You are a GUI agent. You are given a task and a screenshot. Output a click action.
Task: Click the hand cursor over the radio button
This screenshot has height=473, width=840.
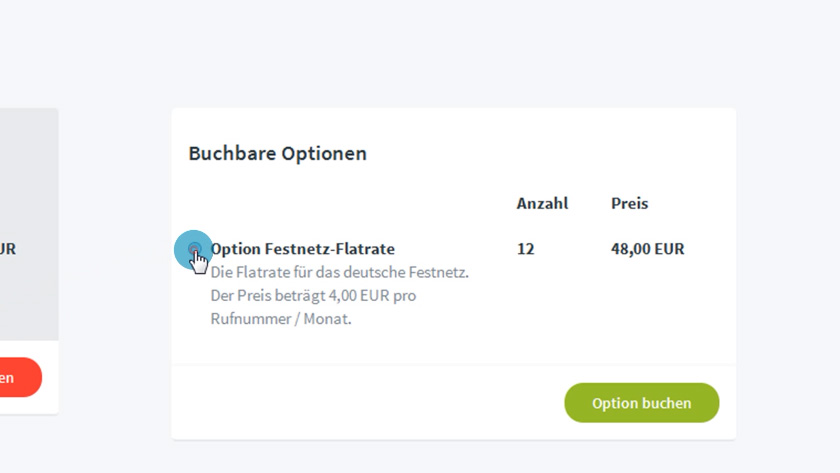coord(199,262)
